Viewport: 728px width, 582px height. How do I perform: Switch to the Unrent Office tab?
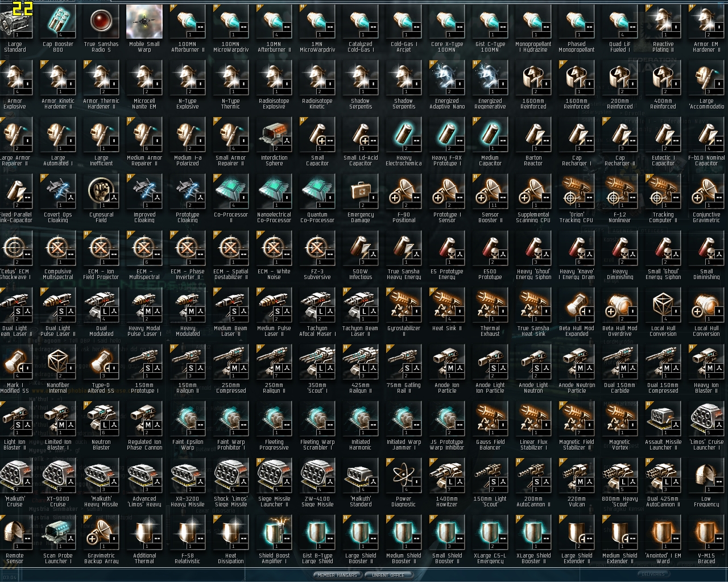[x=388, y=575]
